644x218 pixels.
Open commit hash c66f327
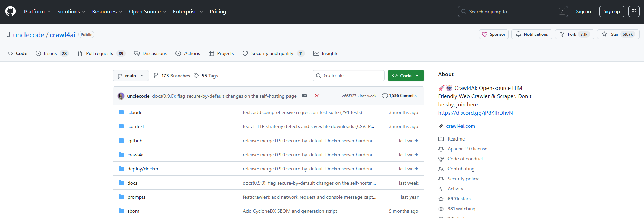[x=349, y=96]
